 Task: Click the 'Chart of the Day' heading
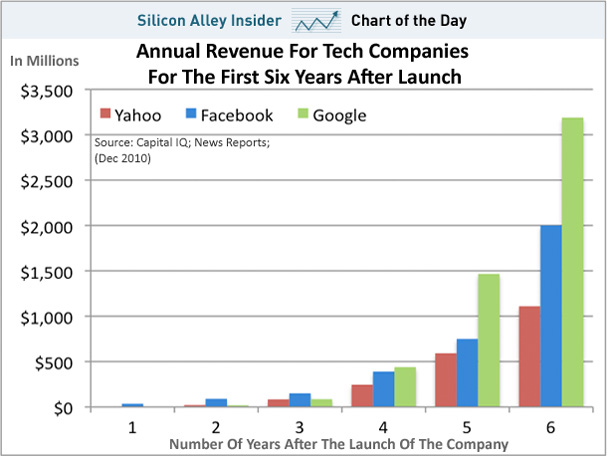point(409,21)
